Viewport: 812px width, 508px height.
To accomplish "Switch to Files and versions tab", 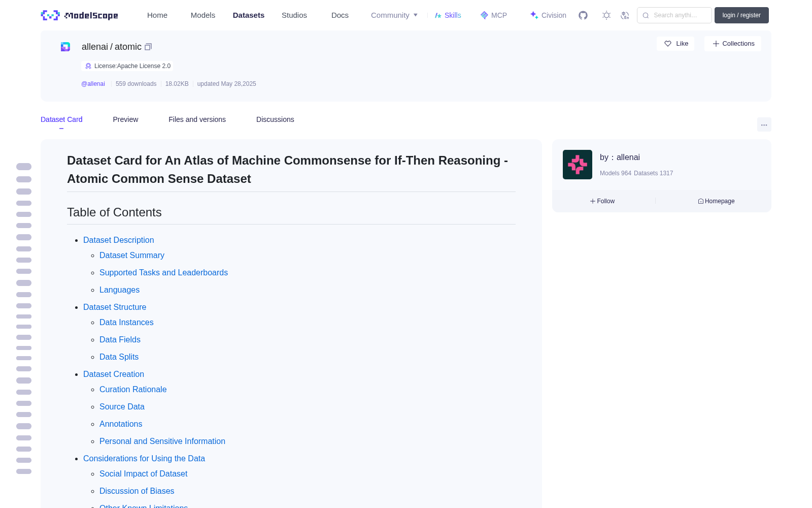I will [x=197, y=119].
